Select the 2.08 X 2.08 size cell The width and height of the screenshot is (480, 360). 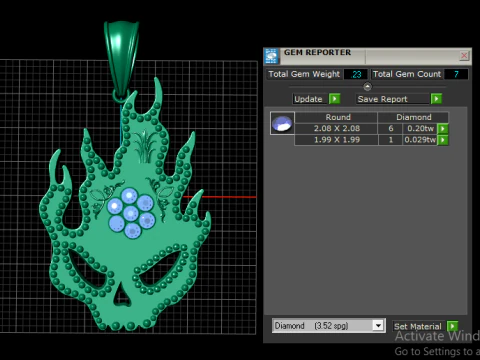pyautogui.click(x=336, y=129)
